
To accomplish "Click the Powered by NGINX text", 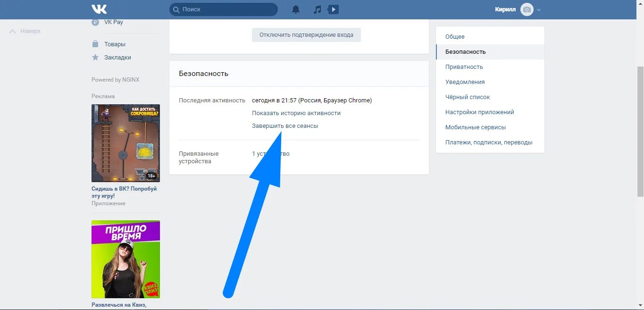I will (x=116, y=80).
